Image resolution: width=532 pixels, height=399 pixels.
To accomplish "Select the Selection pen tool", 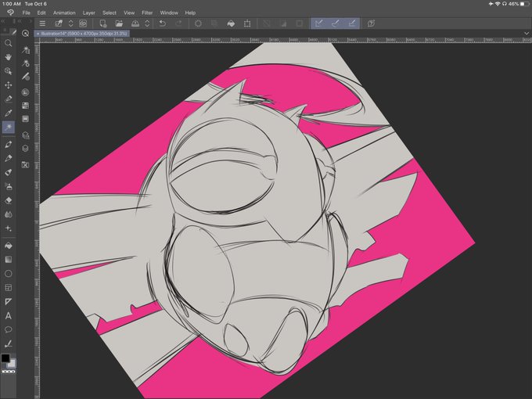I will [8, 99].
